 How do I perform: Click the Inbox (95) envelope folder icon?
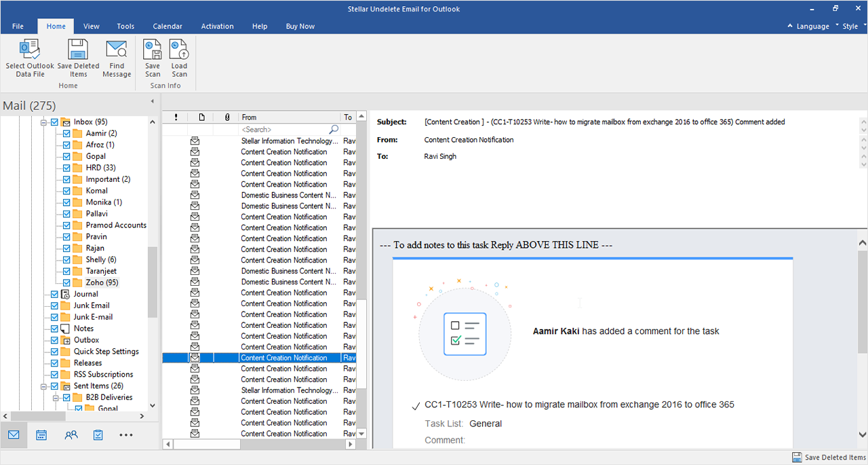click(66, 122)
